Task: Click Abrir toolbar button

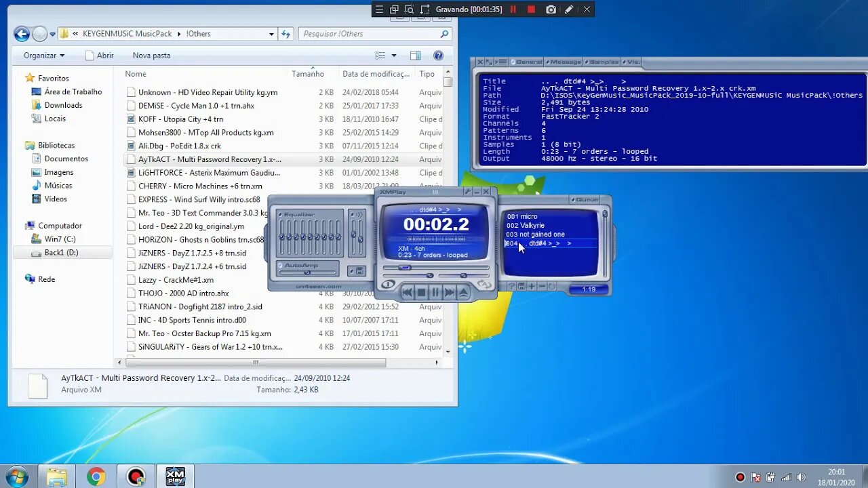Action: 98,56
